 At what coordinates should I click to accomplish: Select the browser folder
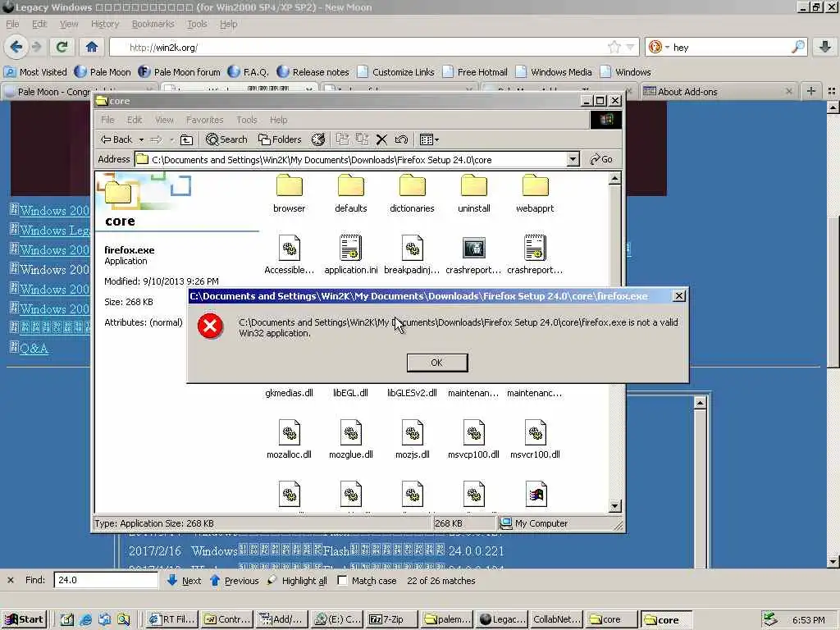pyautogui.click(x=290, y=194)
